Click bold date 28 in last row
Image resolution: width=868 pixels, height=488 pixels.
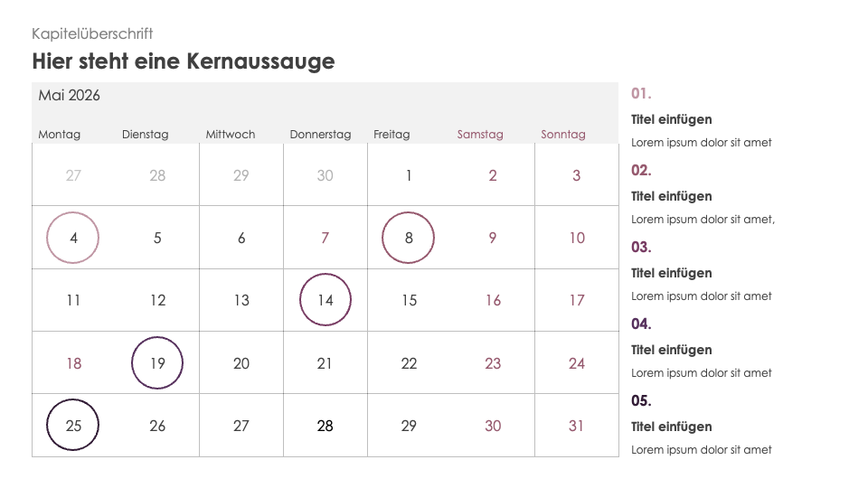coord(325,426)
